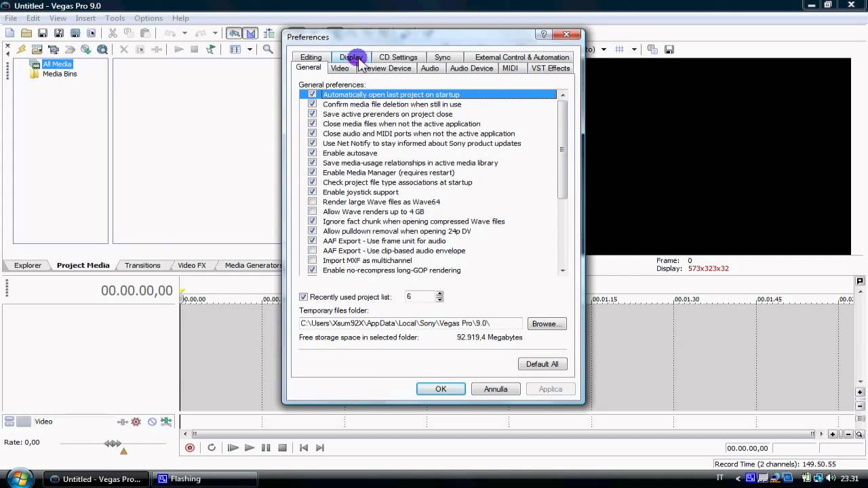Click Browse for temporary files folder

tap(547, 324)
